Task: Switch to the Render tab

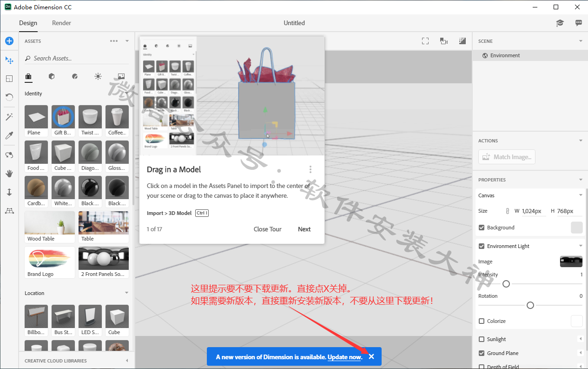Action: pos(61,23)
